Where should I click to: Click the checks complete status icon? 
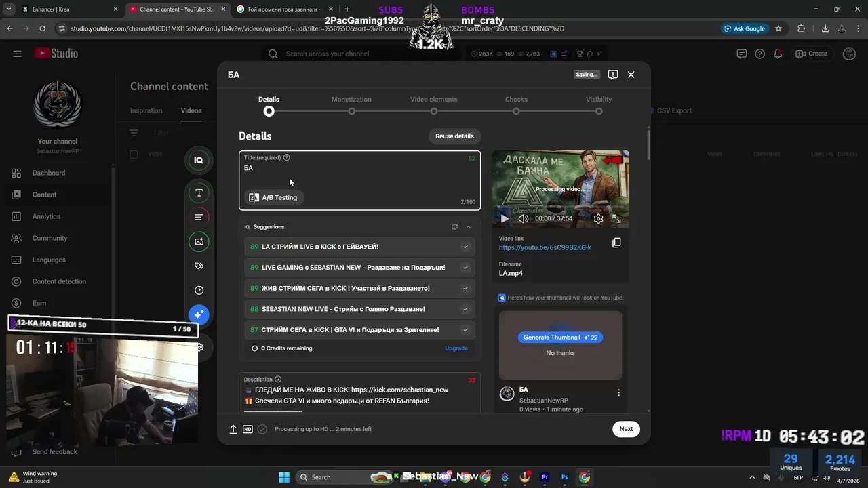coord(262,429)
